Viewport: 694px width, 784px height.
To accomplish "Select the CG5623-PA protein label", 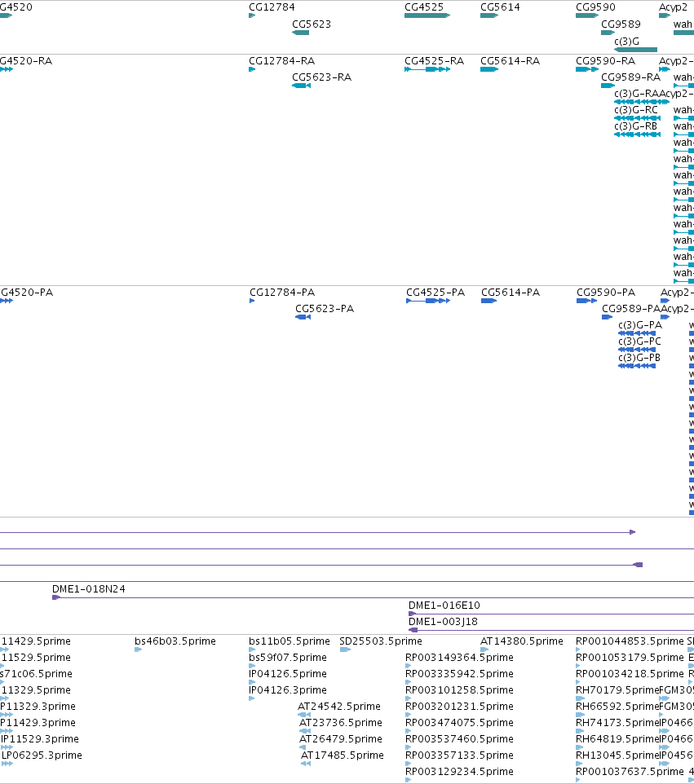I will coord(325,309).
